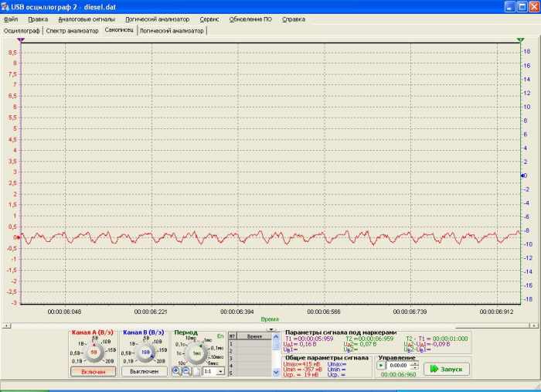The image size is (541, 392).
Task: Click the 00:00:06:960 elapsed time text
Action: tap(398, 375)
